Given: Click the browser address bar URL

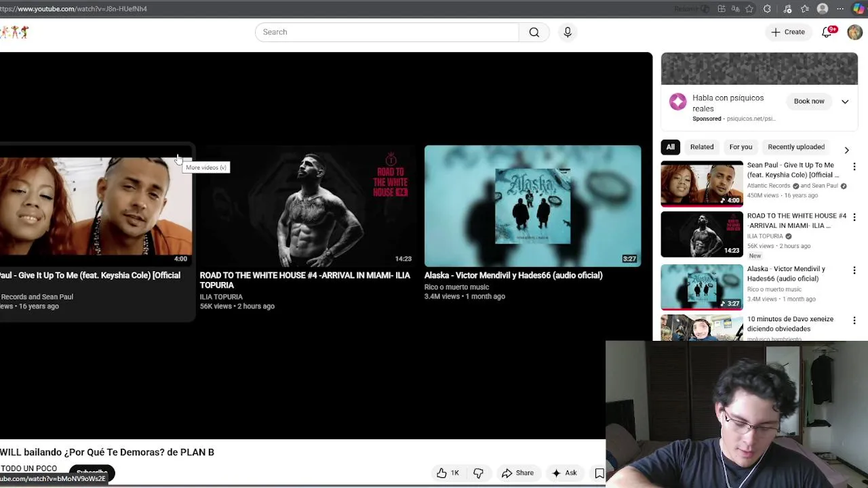Looking at the screenshot, I should [x=73, y=9].
